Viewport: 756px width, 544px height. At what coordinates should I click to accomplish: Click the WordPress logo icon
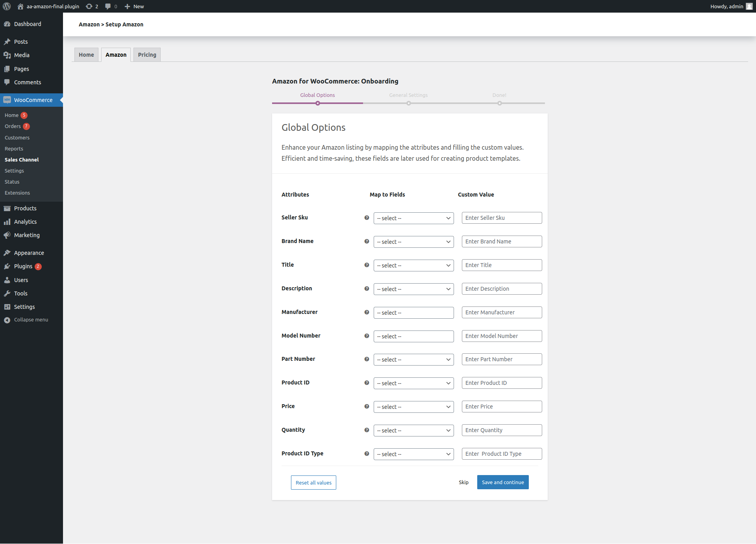coord(7,6)
